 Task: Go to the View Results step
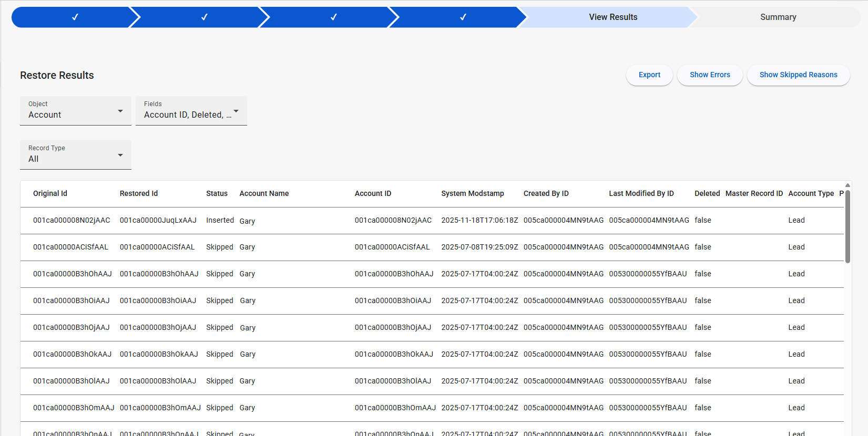pyautogui.click(x=612, y=17)
